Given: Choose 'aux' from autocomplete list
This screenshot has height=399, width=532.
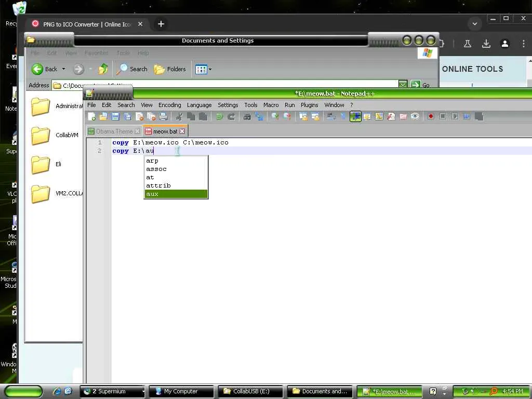Looking at the screenshot, I should pyautogui.click(x=176, y=194).
